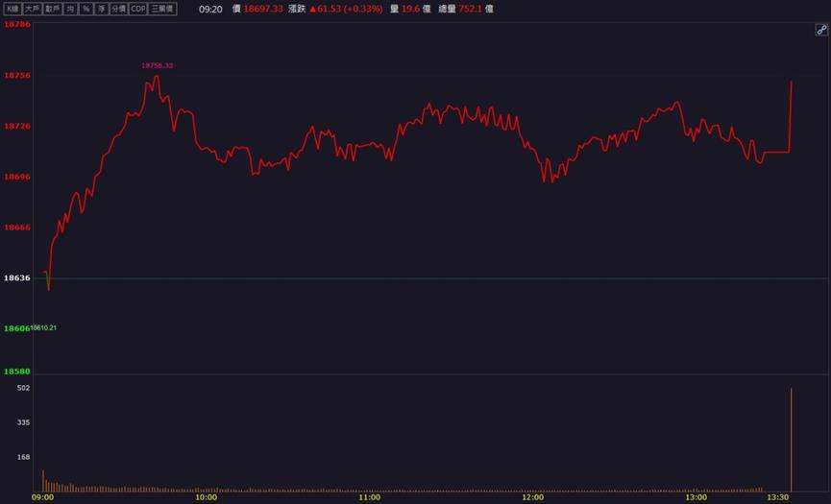
Task: Switch to the K線 chart view
Action: [12, 9]
